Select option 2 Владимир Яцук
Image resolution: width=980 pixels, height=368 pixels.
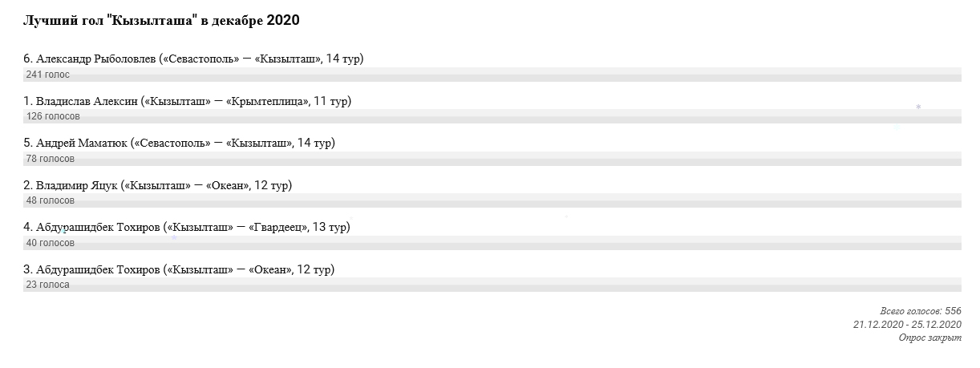(158, 185)
